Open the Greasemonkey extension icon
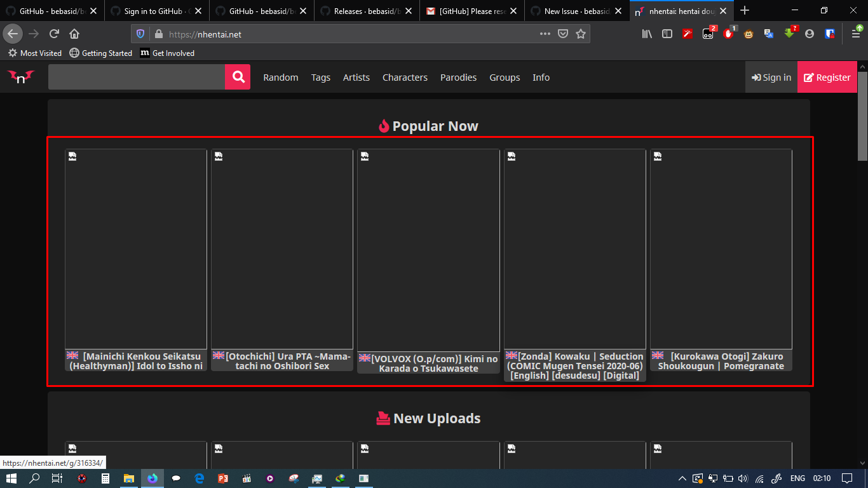The width and height of the screenshot is (868, 488). (x=748, y=34)
